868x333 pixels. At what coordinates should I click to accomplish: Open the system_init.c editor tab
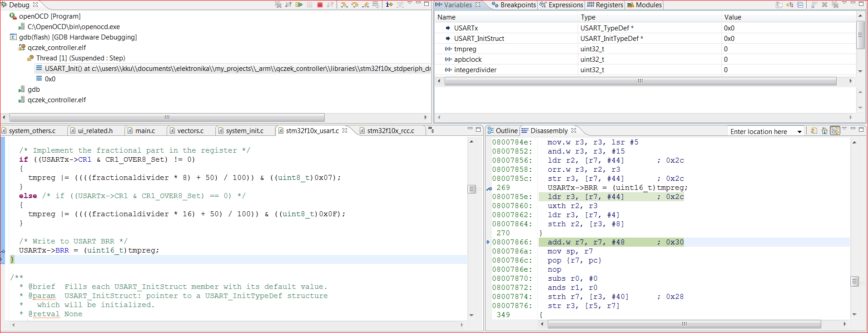click(244, 131)
